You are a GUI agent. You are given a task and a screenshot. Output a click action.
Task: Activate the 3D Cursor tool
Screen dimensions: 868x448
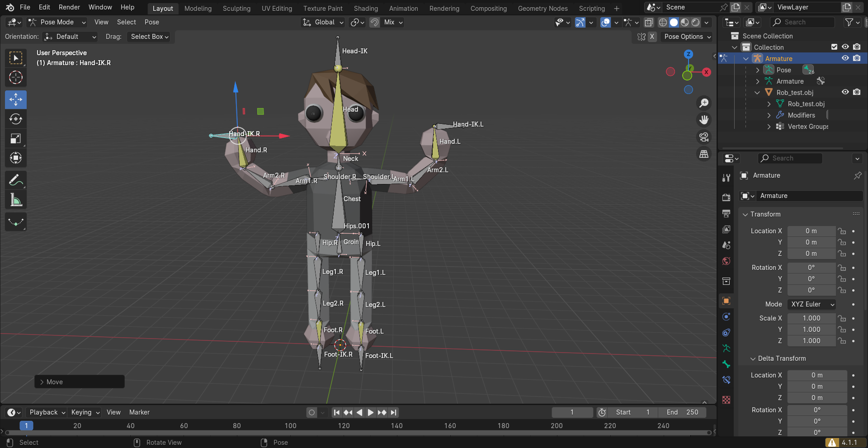(16, 77)
